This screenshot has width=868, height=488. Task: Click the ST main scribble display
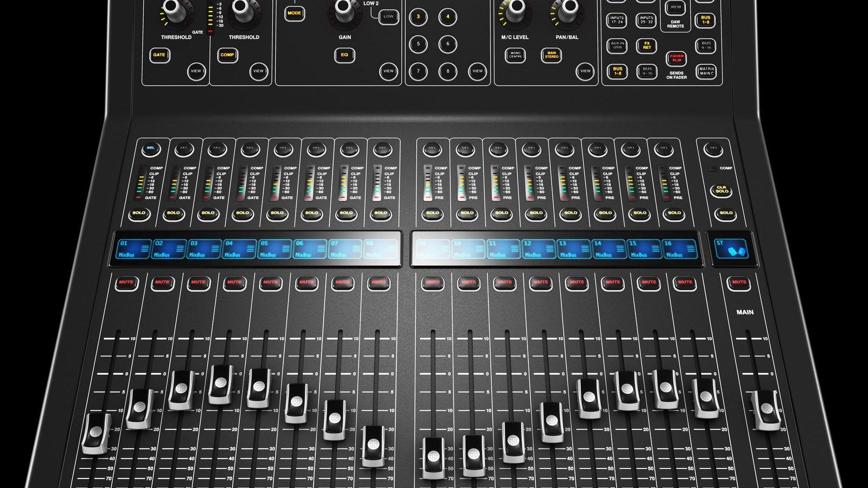tap(731, 248)
